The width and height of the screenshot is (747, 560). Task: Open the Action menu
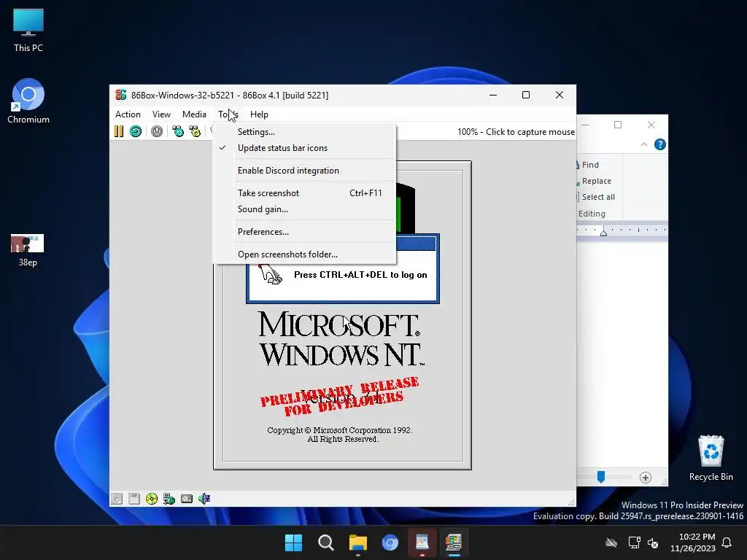tap(128, 114)
